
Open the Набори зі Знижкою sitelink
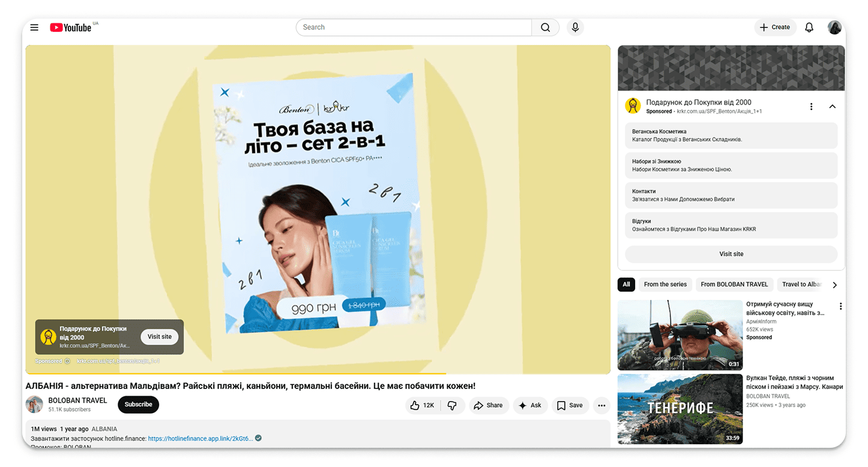coord(731,166)
